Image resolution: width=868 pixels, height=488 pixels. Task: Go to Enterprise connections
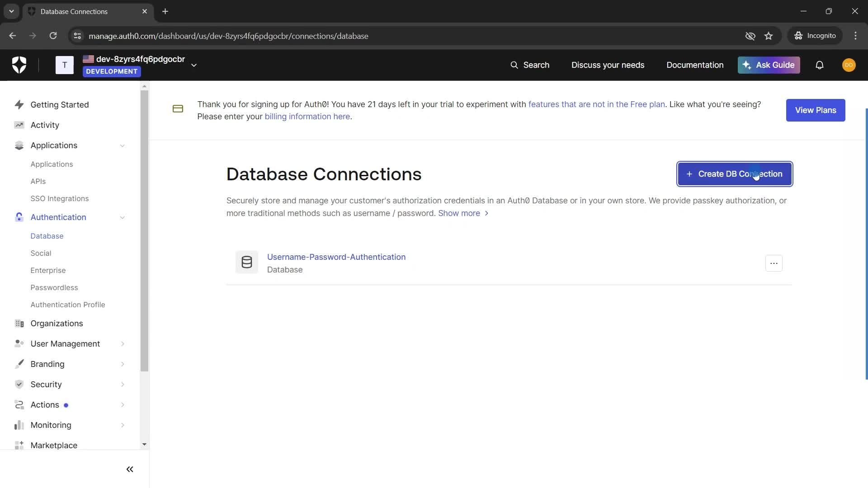coord(48,271)
